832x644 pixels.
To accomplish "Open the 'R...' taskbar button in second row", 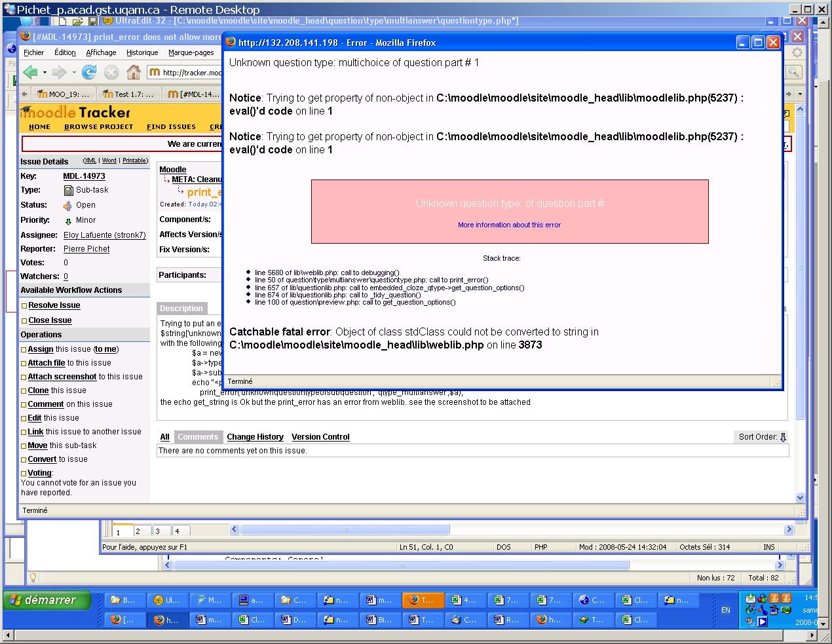I will coord(508,620).
